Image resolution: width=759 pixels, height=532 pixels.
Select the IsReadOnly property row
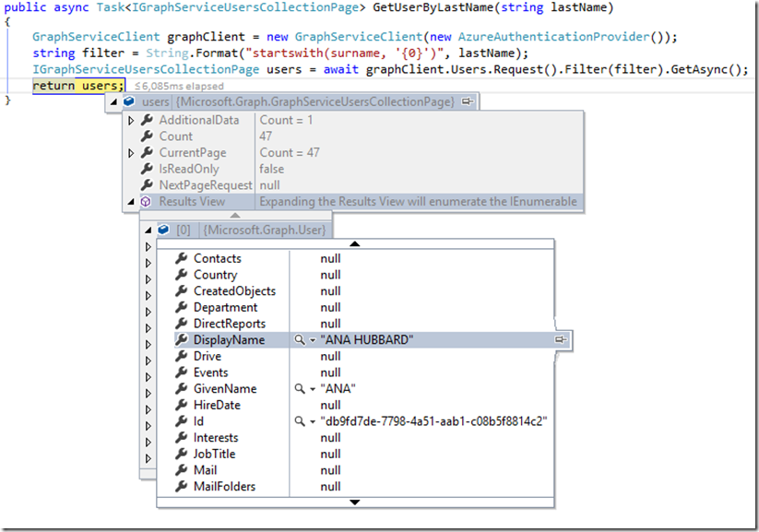coord(188,169)
